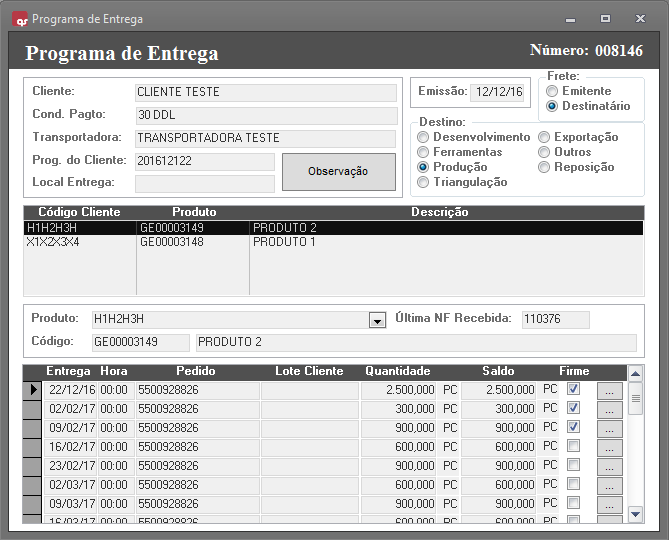This screenshot has height=540, width=669.
Task: Select Emitente freight radio option
Action: pyautogui.click(x=552, y=91)
